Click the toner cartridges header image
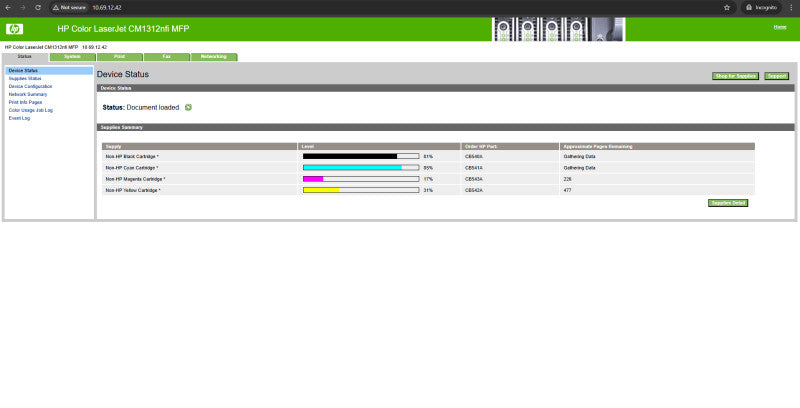This screenshot has width=800, height=408. (559, 29)
